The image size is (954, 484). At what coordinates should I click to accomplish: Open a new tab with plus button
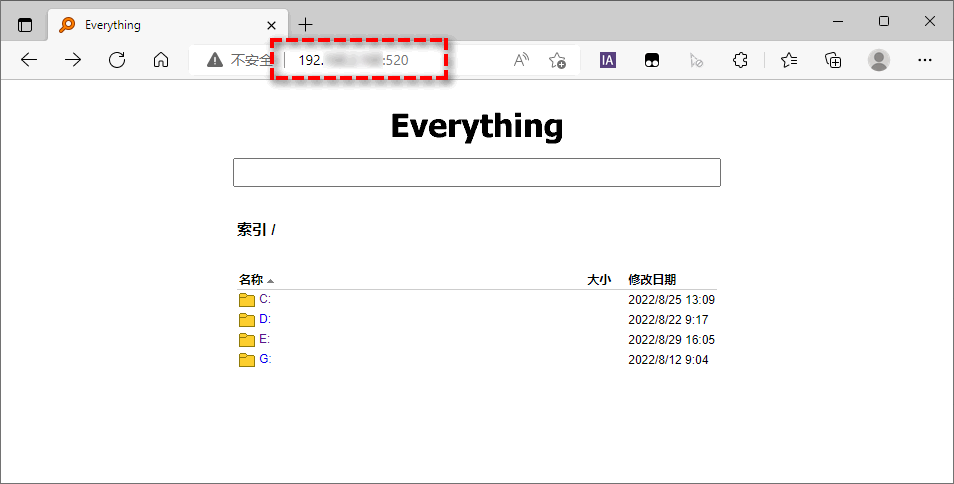305,25
